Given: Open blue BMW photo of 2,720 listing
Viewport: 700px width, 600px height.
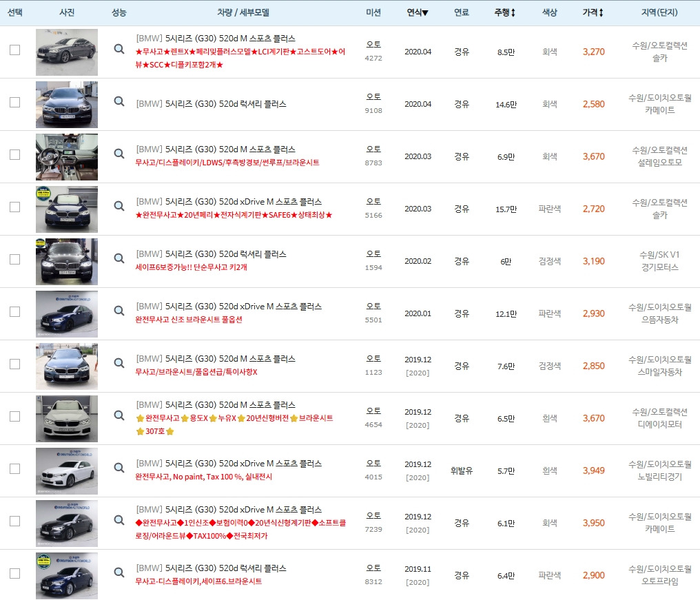Looking at the screenshot, I should click(67, 209).
